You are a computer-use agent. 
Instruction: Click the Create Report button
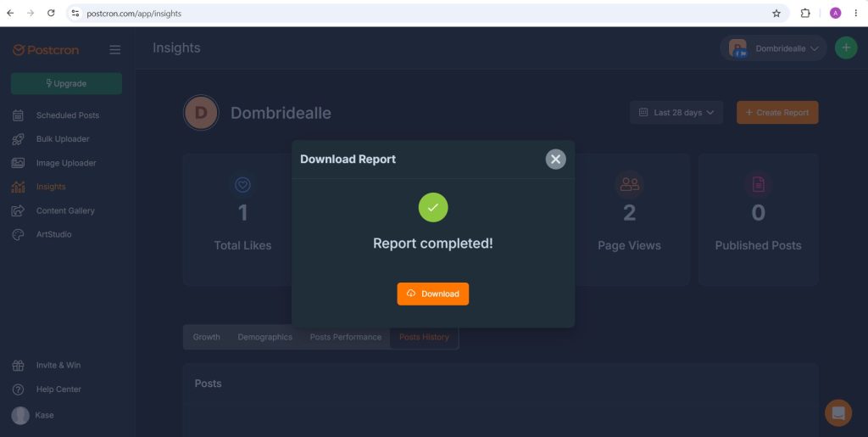coord(777,113)
